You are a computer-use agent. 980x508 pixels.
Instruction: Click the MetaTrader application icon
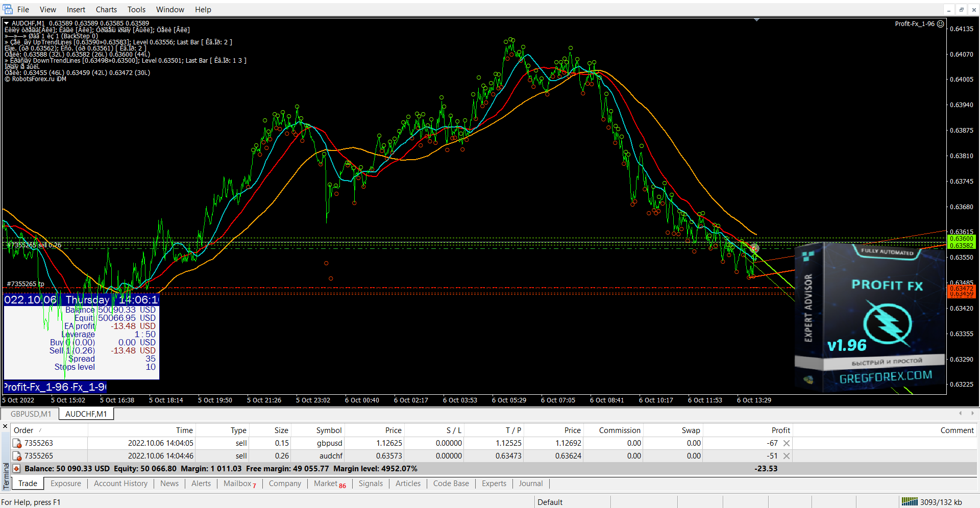(8, 9)
